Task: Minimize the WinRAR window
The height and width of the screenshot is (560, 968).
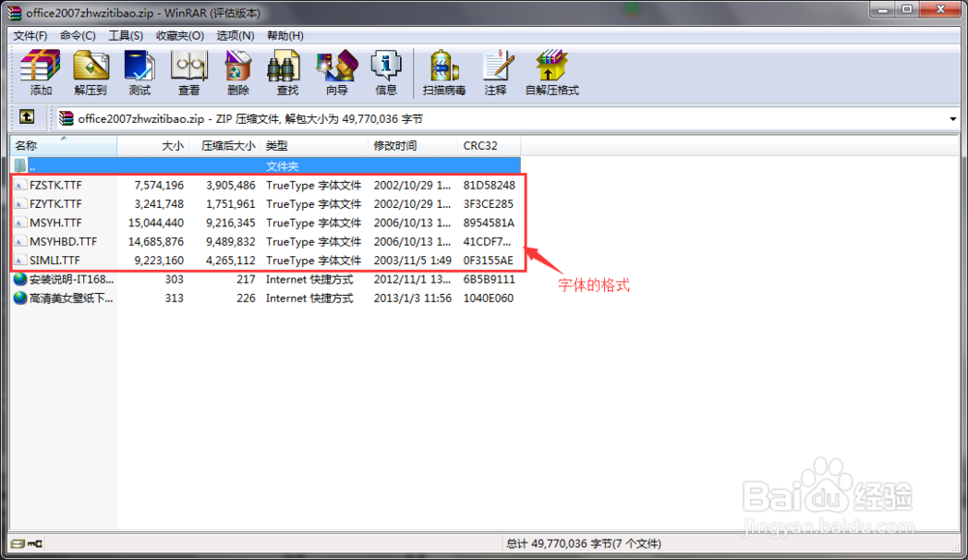Action: (883, 10)
